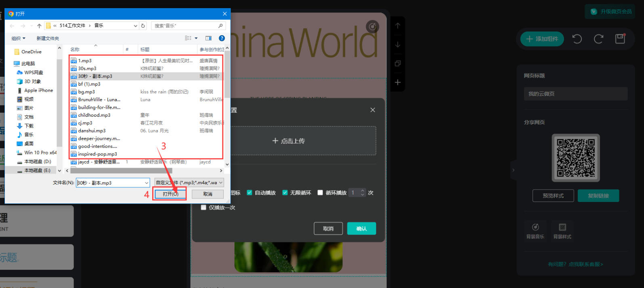Refresh the folder in address bar
Image resolution: width=644 pixels, height=288 pixels.
coord(143,26)
